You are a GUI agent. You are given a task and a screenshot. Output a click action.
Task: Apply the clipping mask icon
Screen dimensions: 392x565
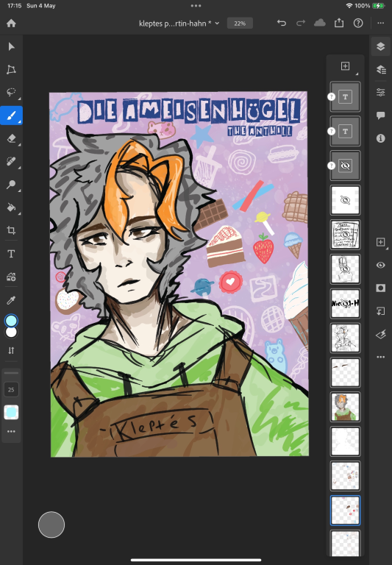[380, 311]
